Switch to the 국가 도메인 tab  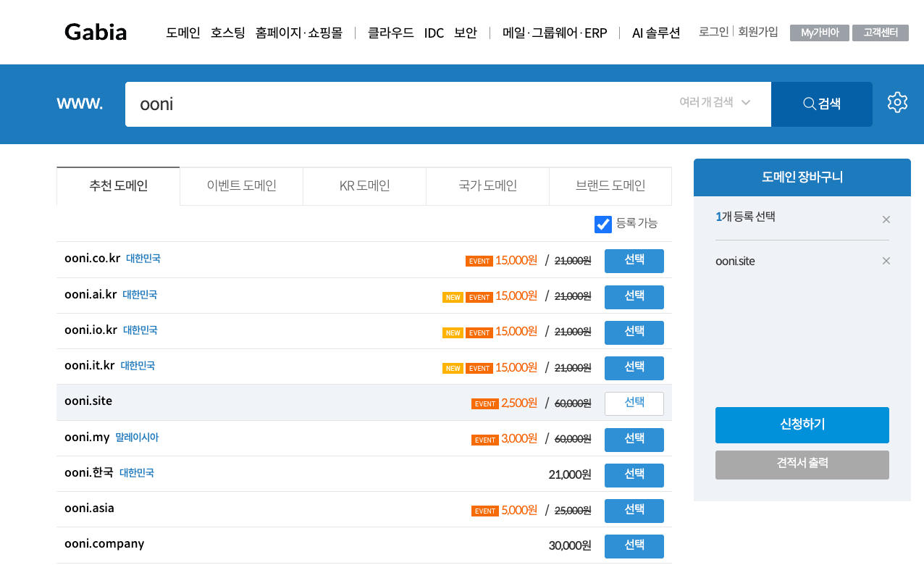click(x=487, y=186)
